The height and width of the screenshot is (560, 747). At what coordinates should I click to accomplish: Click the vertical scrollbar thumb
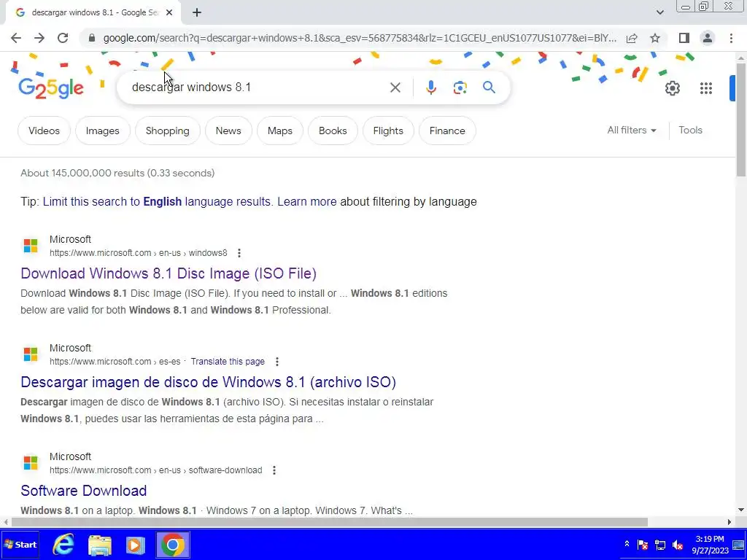(x=741, y=119)
